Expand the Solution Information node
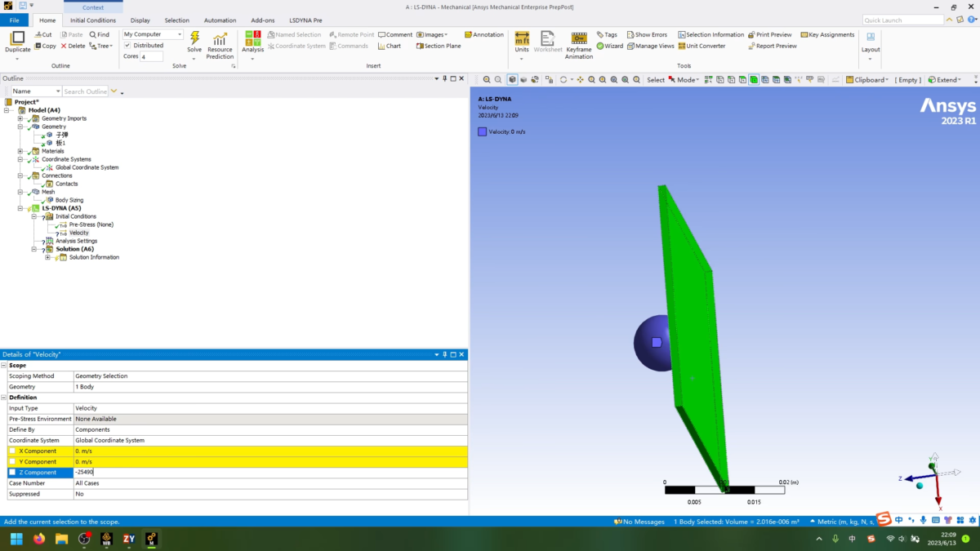Screen dimensions: 980x551 [47, 257]
